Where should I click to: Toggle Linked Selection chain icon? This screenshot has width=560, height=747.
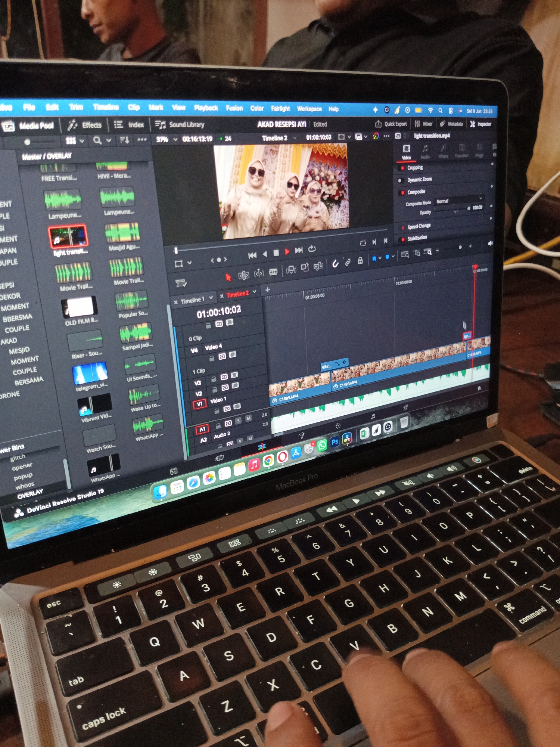point(347,262)
